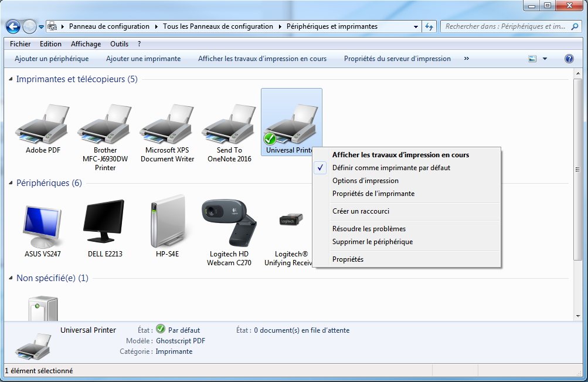Image resolution: width=588 pixels, height=382 pixels.
Task: Click the Forward navigation arrow
Action: point(29,26)
